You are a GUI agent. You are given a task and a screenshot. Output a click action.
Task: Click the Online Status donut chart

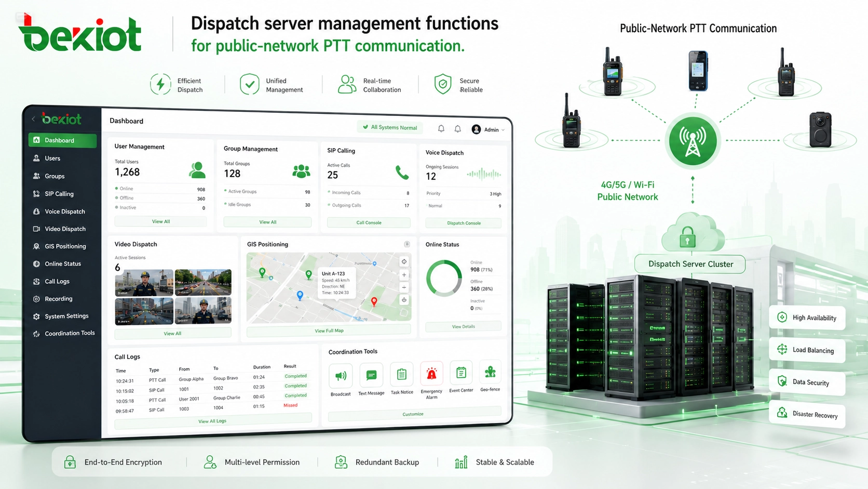coord(444,279)
